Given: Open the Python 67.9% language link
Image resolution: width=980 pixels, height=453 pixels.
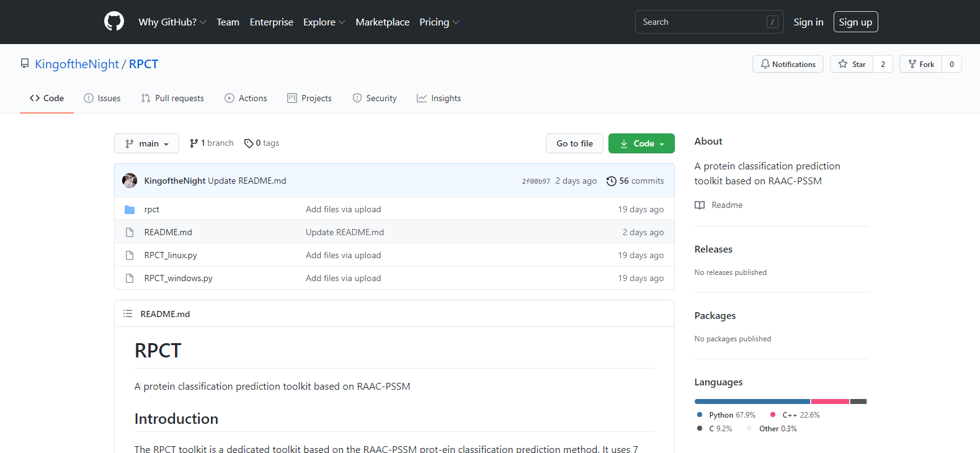Looking at the screenshot, I should (x=726, y=415).
